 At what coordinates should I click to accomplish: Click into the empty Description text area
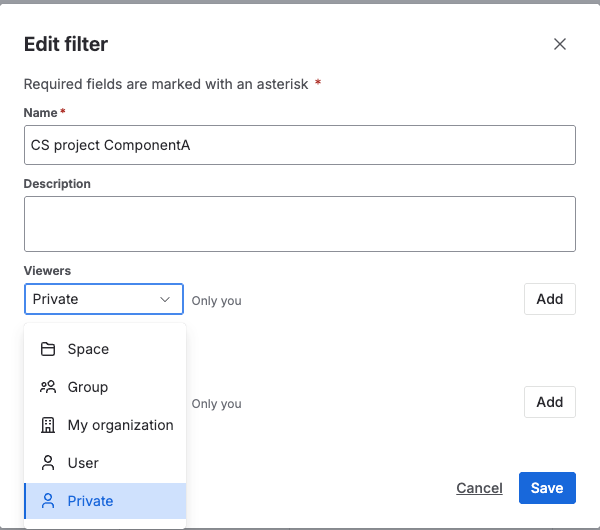tap(299, 224)
